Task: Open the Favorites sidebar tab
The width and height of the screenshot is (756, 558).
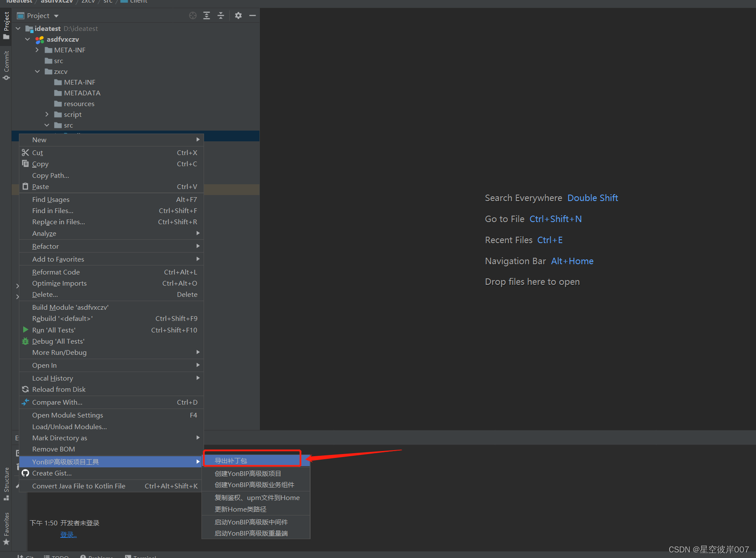Action: [x=6, y=529]
